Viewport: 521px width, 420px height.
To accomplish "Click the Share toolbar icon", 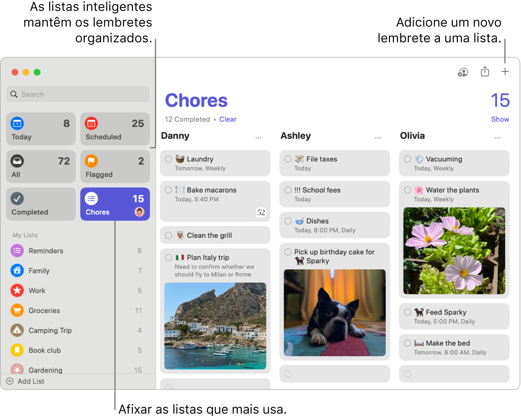I will 485,71.
